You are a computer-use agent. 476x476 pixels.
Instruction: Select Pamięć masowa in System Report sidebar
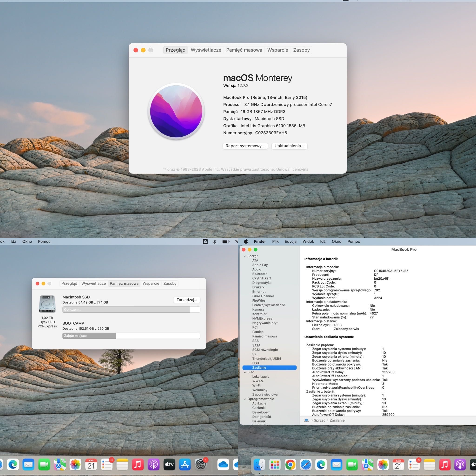(264, 336)
